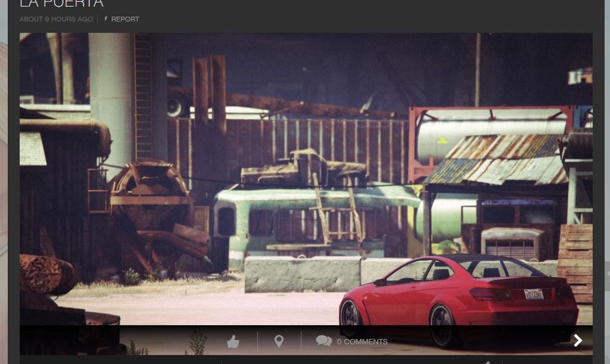
Task: Open the 0 COMMENTS link
Action: [x=362, y=341]
